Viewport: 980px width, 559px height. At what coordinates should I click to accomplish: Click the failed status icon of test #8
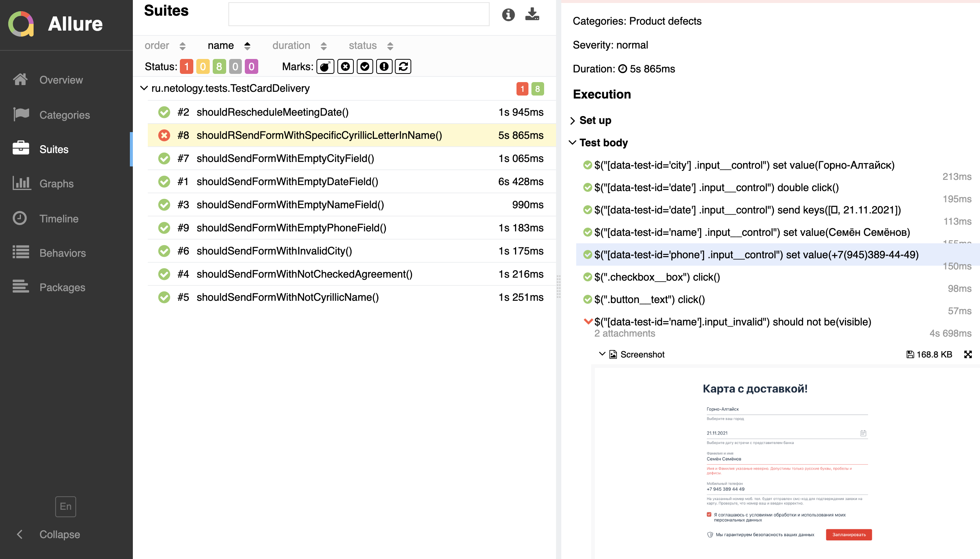coord(164,135)
